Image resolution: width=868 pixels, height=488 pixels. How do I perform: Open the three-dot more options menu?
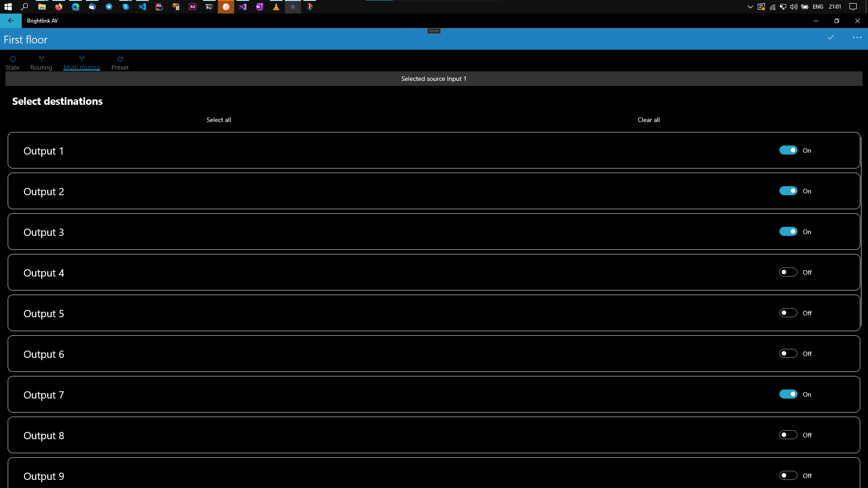click(x=857, y=38)
